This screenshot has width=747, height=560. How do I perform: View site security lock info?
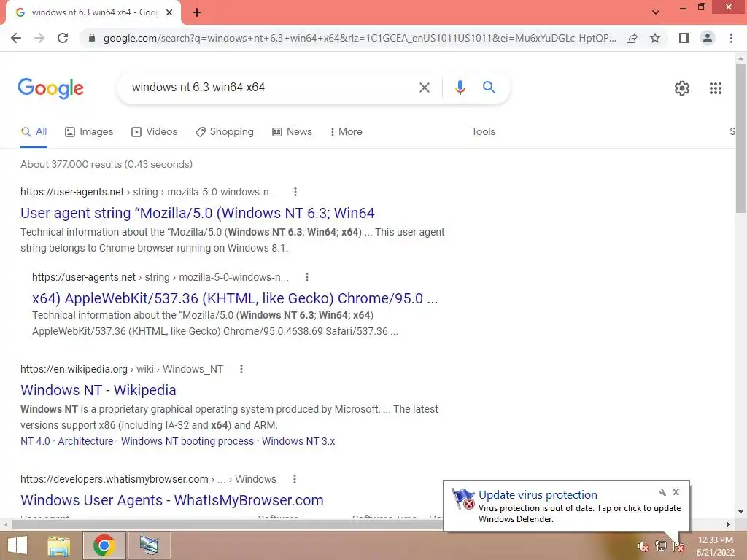coord(92,38)
